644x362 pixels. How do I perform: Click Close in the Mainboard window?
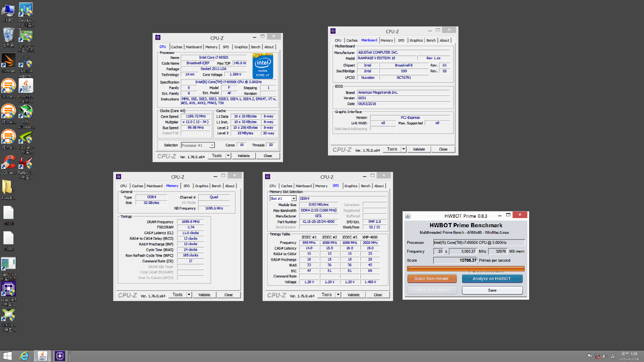pos(443,149)
